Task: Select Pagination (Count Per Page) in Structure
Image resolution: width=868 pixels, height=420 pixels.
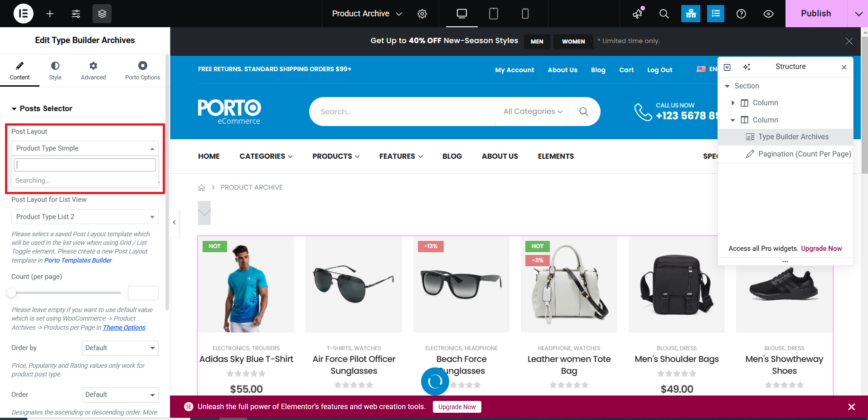Action: [x=786, y=154]
